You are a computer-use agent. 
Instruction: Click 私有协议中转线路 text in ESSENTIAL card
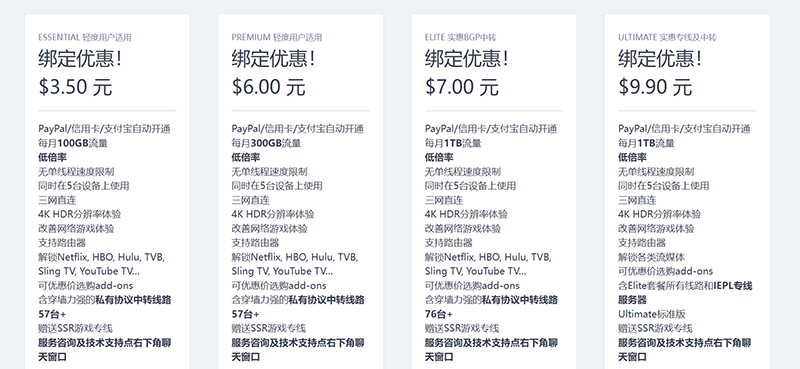point(133,300)
